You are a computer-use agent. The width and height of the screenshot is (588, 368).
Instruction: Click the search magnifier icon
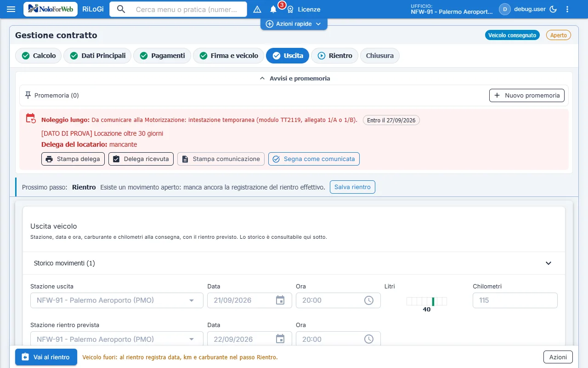pos(121,9)
